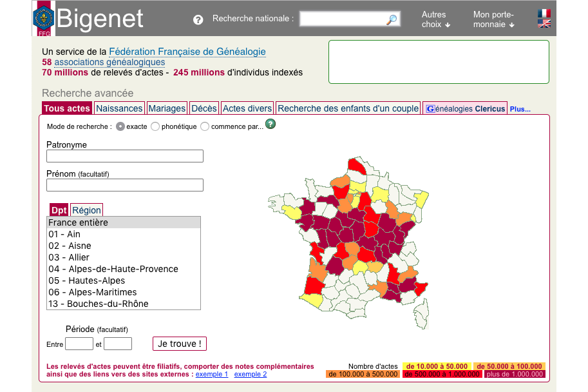This screenshot has width=588, height=392.
Task: Select the commence par... search mode
Action: [x=205, y=126]
